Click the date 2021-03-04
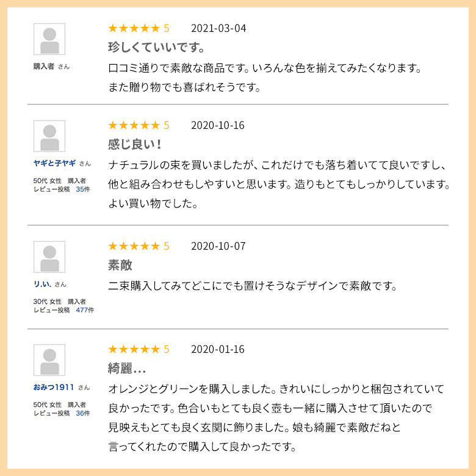The height and width of the screenshot is (476, 476). 218,28
